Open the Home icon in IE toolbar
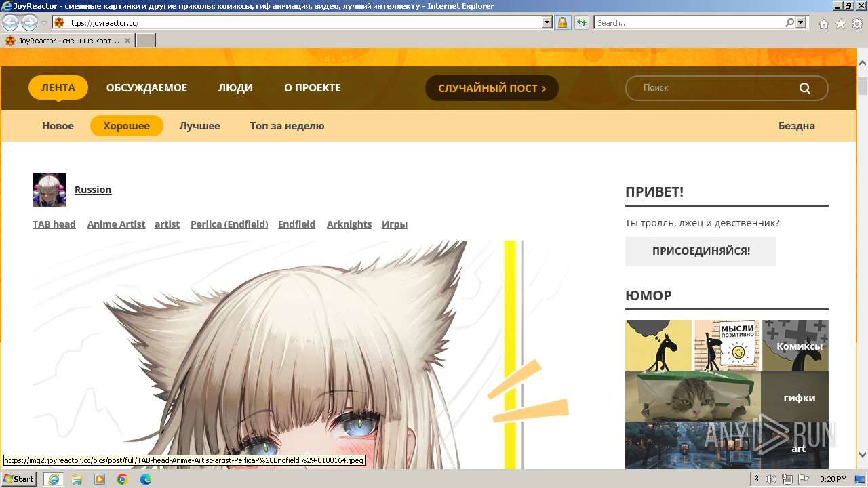 [x=823, y=24]
